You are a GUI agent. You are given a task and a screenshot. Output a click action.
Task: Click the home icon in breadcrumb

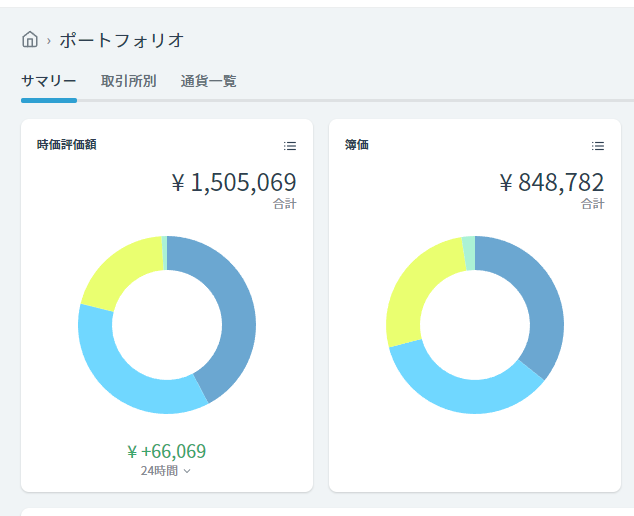(x=30, y=40)
